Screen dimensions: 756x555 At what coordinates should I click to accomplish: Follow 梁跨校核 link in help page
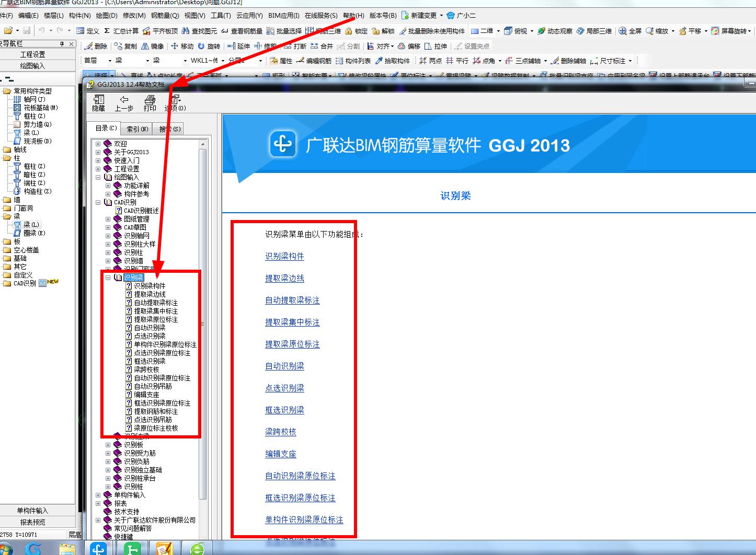[x=281, y=432]
